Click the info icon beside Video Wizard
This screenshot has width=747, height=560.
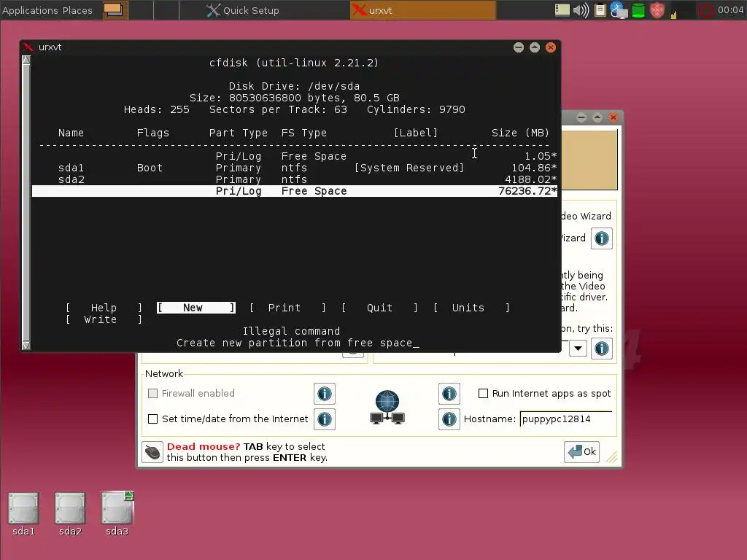pos(602,238)
